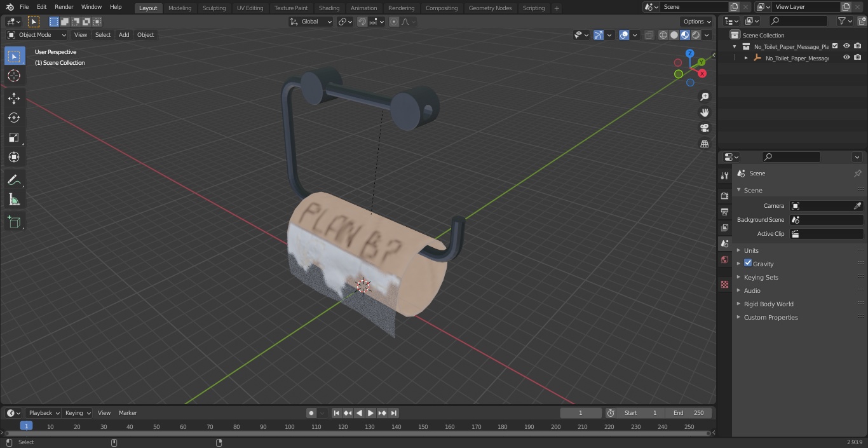868x448 pixels.
Task: Toggle X-ray display
Action: (x=649, y=35)
